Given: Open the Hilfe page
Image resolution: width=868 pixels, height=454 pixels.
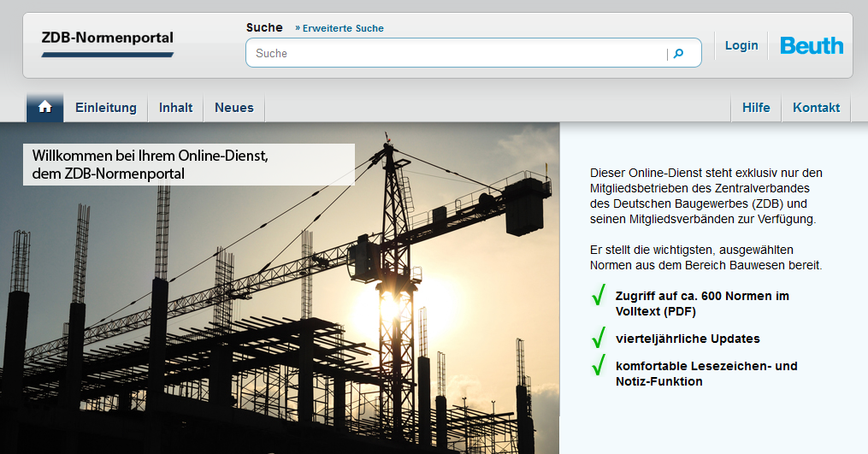Looking at the screenshot, I should coord(756,108).
